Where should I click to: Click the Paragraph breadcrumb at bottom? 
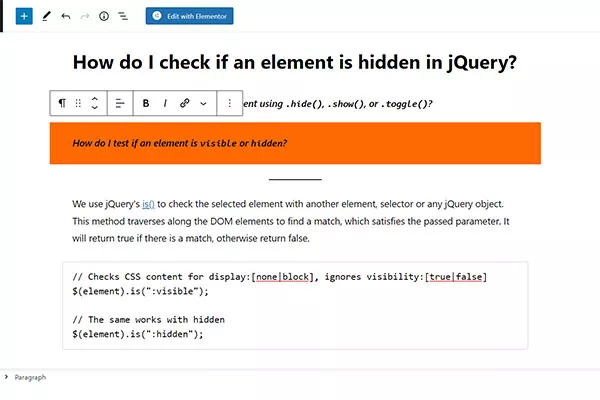(x=30, y=377)
